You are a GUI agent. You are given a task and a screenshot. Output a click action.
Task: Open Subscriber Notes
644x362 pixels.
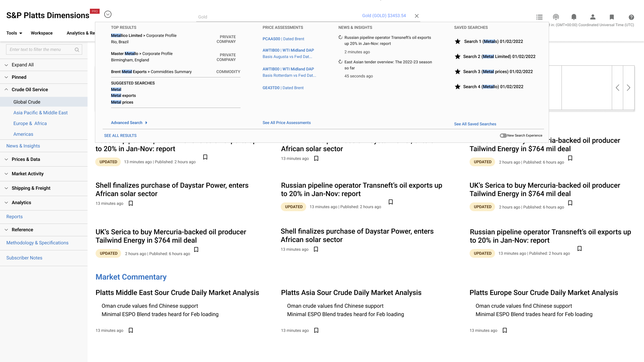[24, 258]
